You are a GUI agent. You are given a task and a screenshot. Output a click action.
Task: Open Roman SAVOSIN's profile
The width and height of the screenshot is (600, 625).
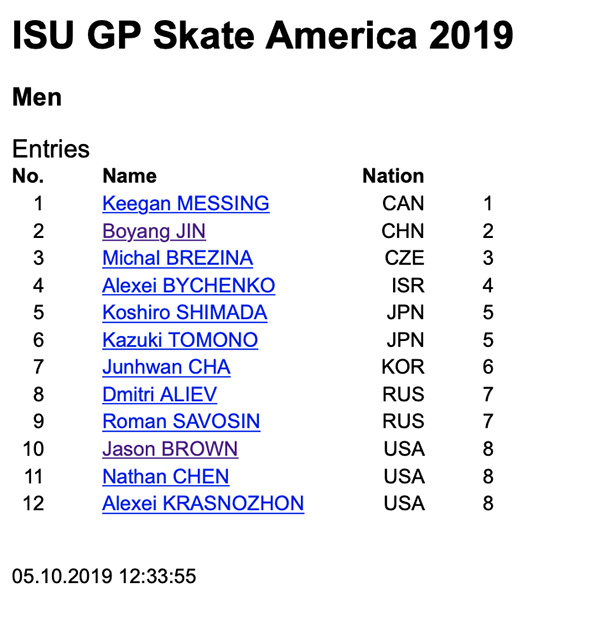[x=181, y=422]
